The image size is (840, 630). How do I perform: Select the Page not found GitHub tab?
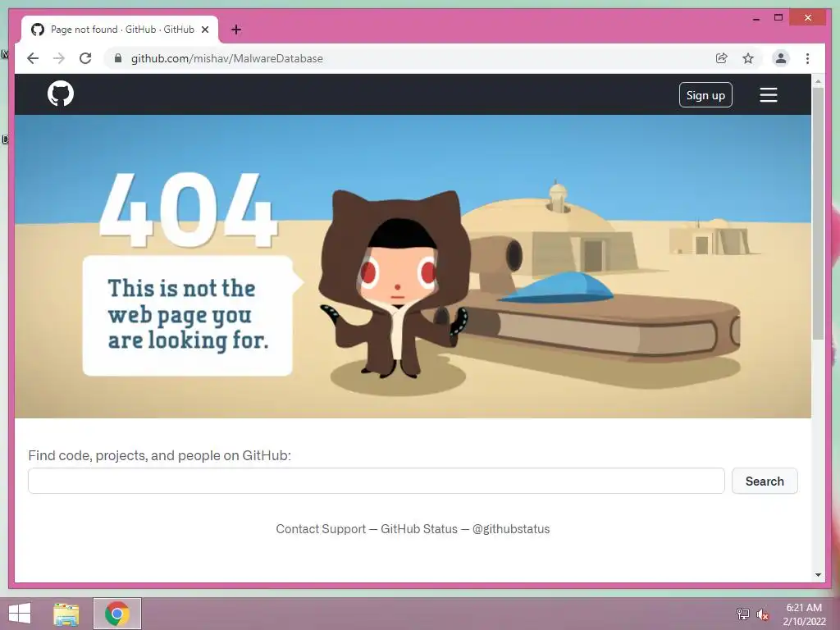[120, 30]
